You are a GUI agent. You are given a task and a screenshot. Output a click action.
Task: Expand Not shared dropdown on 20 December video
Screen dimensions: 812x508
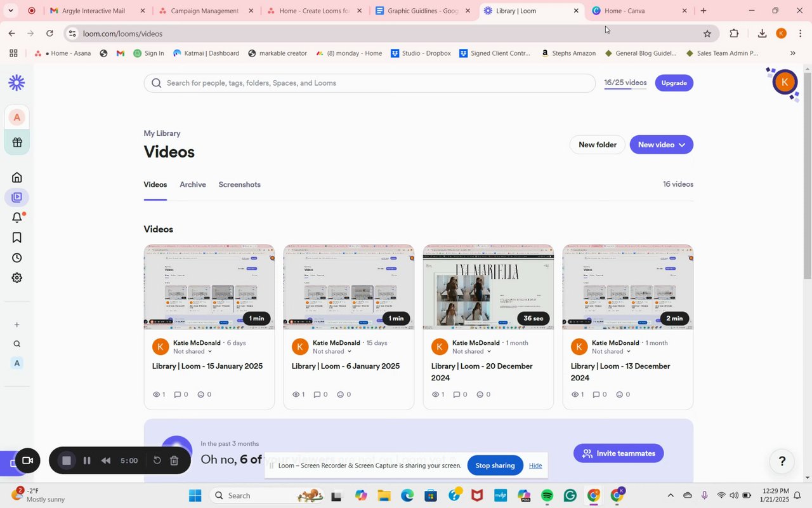(472, 351)
